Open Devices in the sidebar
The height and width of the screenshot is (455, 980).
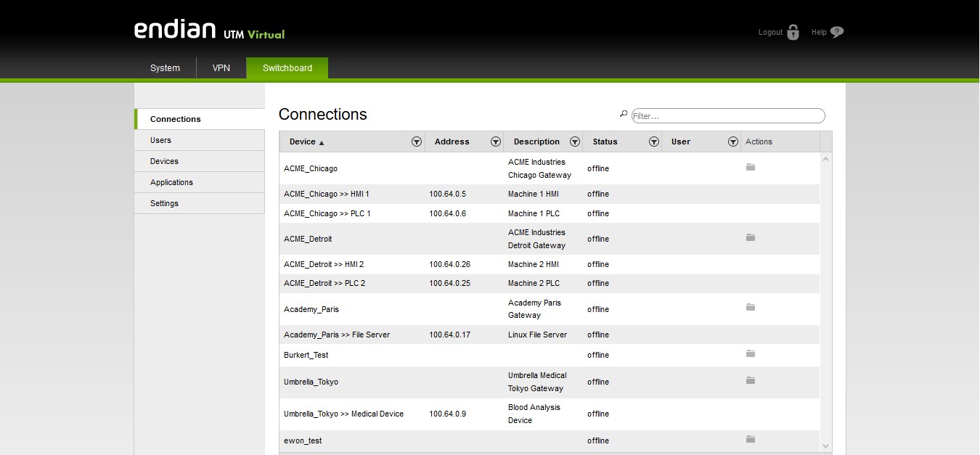click(x=164, y=161)
